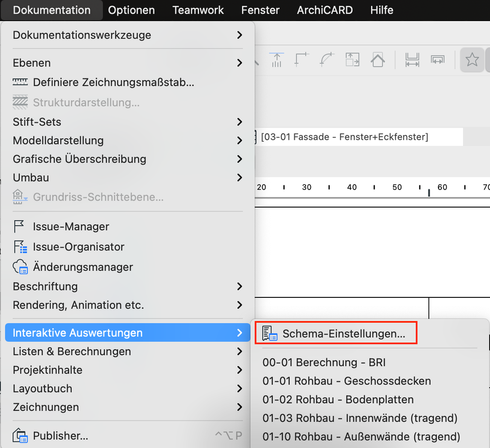Select the right-angle corner tool icon
The width and height of the screenshot is (490, 448).
click(x=302, y=60)
